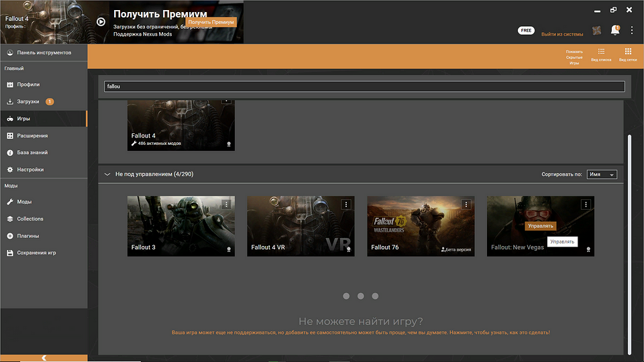
Task: Open the three-dot menu on Fallout 4 VR
Action: tap(346, 204)
